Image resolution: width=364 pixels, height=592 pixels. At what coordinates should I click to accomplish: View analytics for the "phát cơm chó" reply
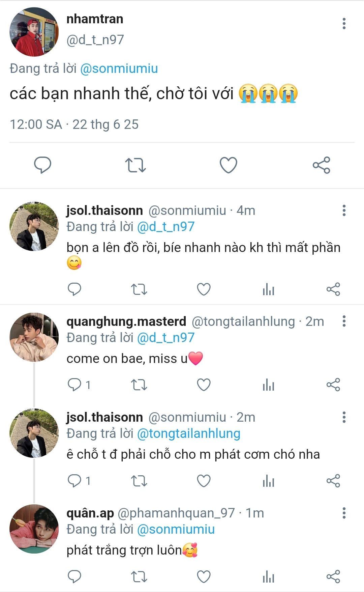tap(268, 481)
